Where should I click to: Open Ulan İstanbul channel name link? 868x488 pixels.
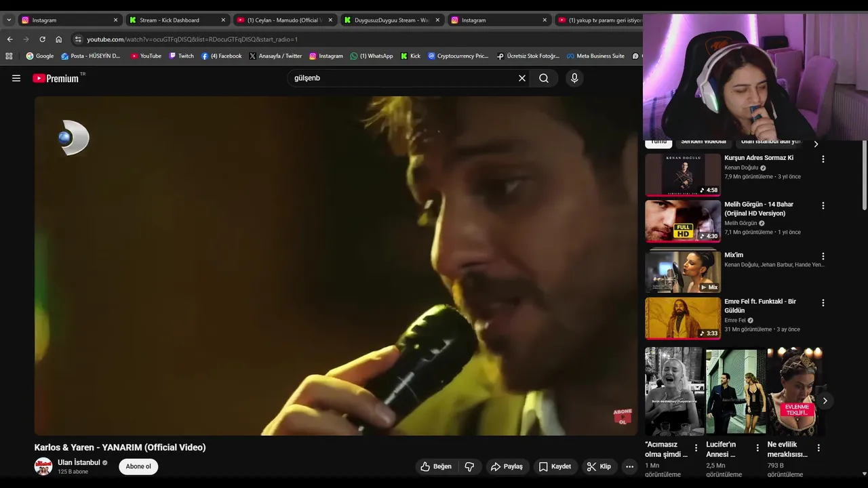click(x=79, y=462)
